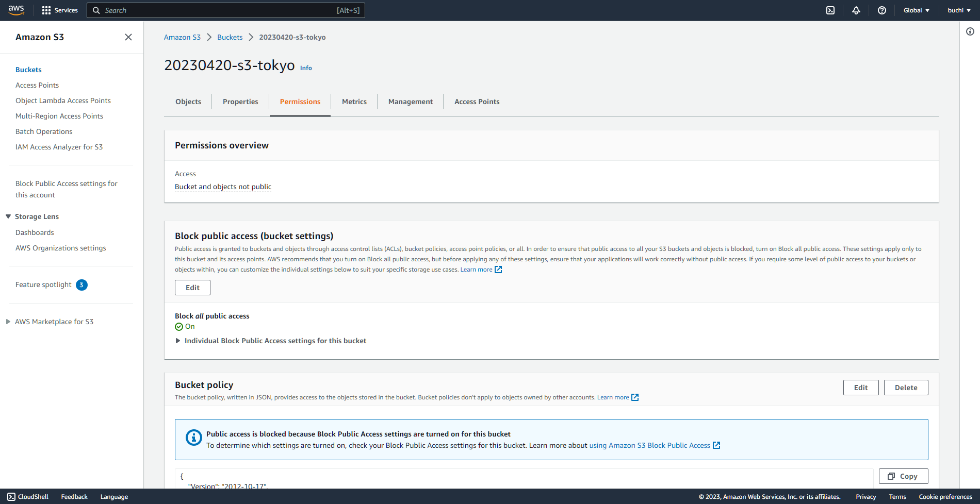Open Bucket and objects not public link

(223, 187)
